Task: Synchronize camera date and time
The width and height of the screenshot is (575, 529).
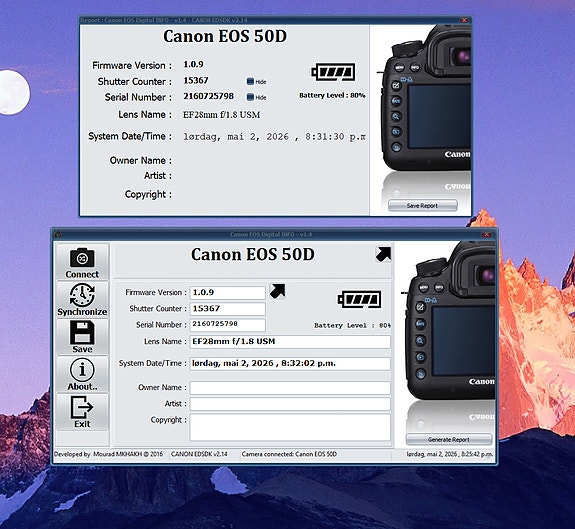Action: click(82, 300)
